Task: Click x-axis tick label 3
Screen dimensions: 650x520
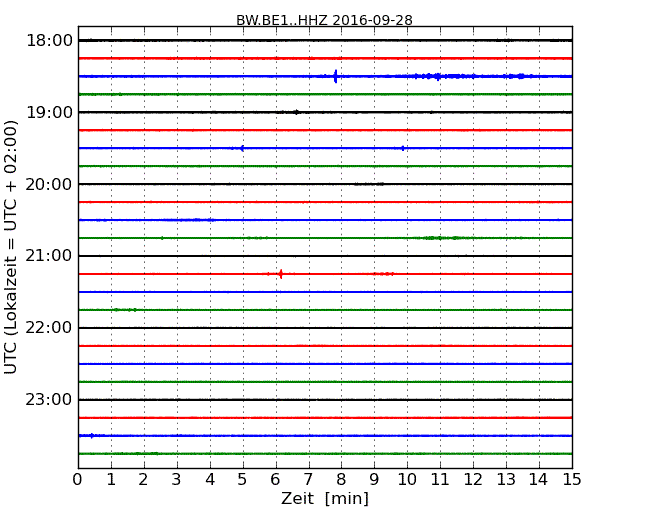Action: pyautogui.click(x=177, y=480)
